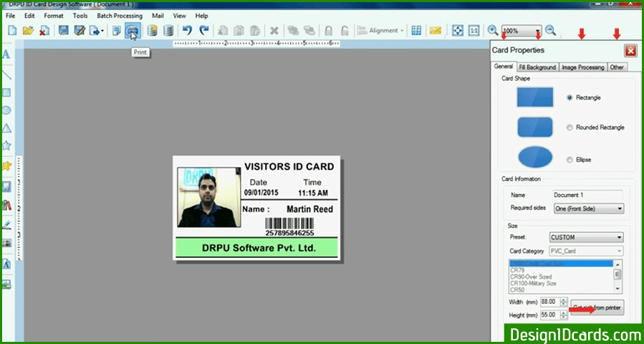Viewport: 644px width, 344px height.
Task: Open the View menu
Action: [x=180, y=16]
